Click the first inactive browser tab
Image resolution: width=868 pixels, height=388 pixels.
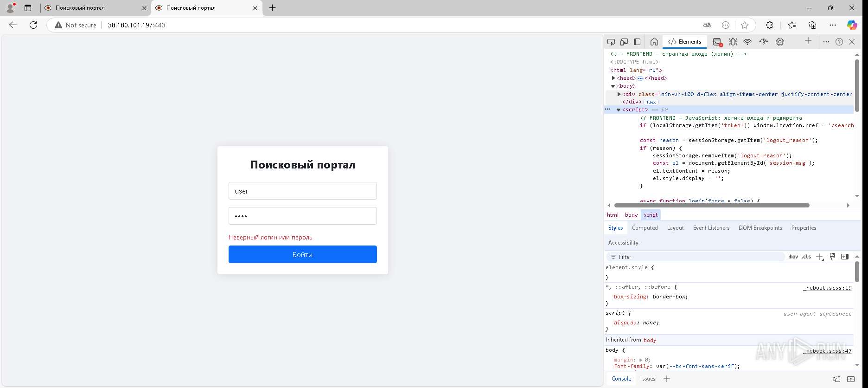pyautogui.click(x=96, y=8)
